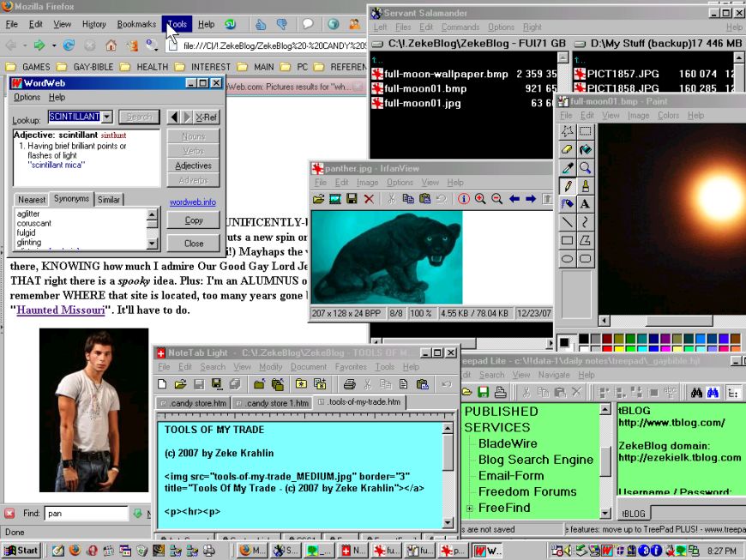The image size is (746, 560).
Task: Pick the dark green swatch in Paint's palette
Action: pyautogui.click(x=630, y=338)
